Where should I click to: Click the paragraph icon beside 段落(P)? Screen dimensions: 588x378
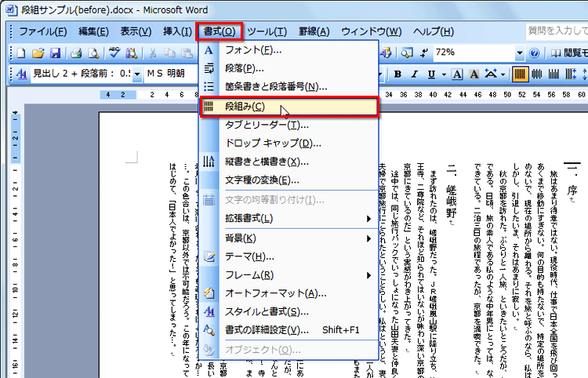(x=209, y=69)
